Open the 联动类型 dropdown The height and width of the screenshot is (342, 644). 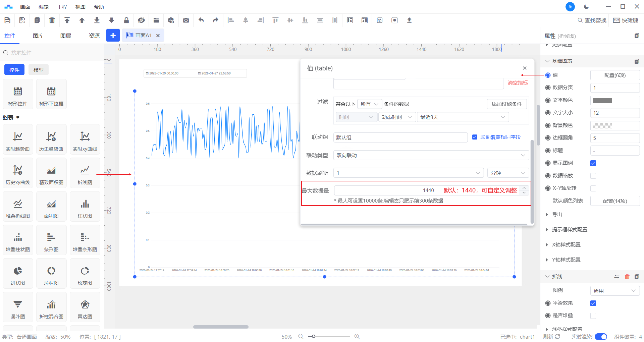tap(431, 155)
